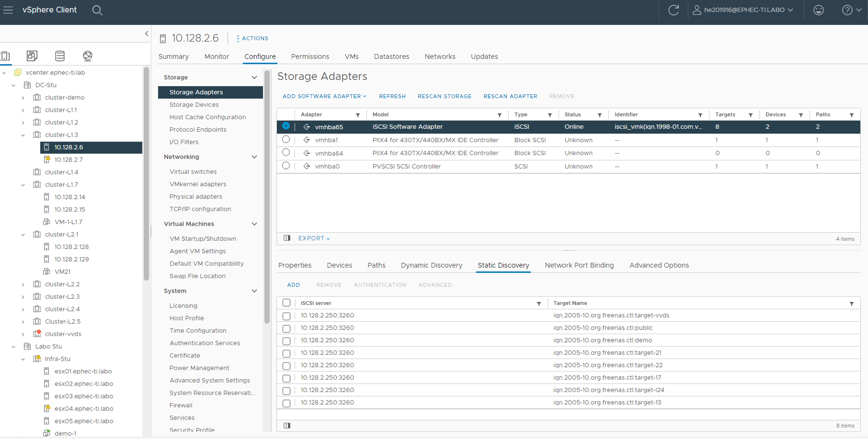Open the help question mark menu

[851, 10]
